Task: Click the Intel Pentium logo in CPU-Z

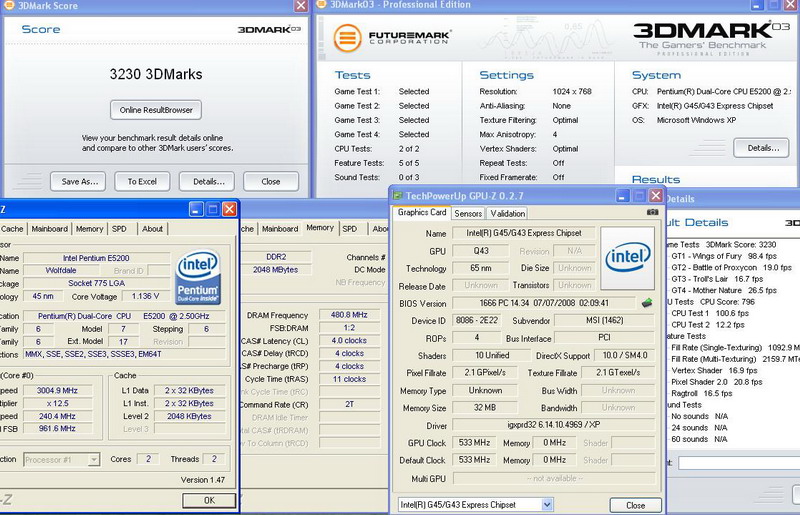Action: [x=198, y=277]
